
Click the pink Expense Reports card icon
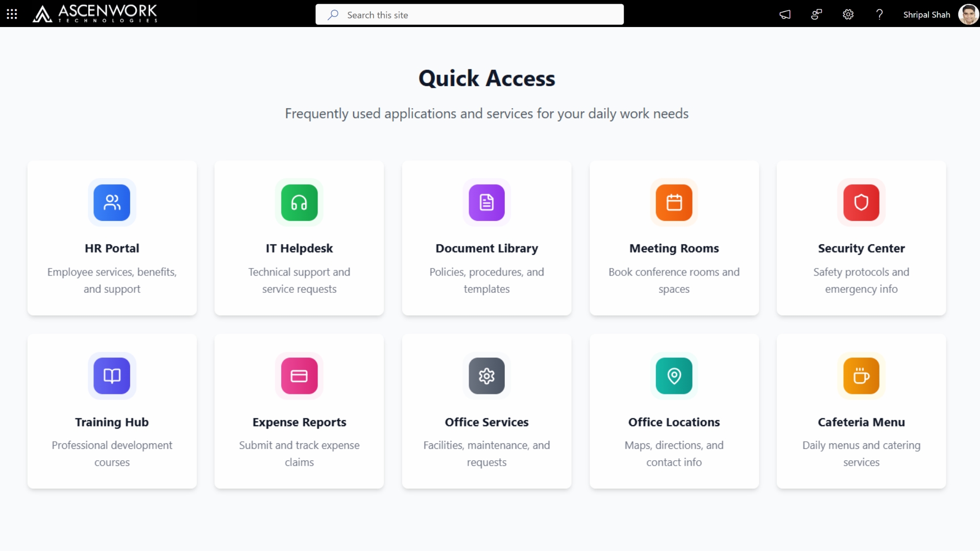tap(299, 376)
